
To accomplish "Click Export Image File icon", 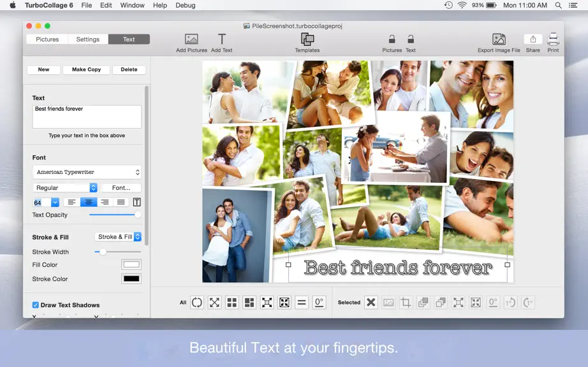I will click(x=499, y=39).
